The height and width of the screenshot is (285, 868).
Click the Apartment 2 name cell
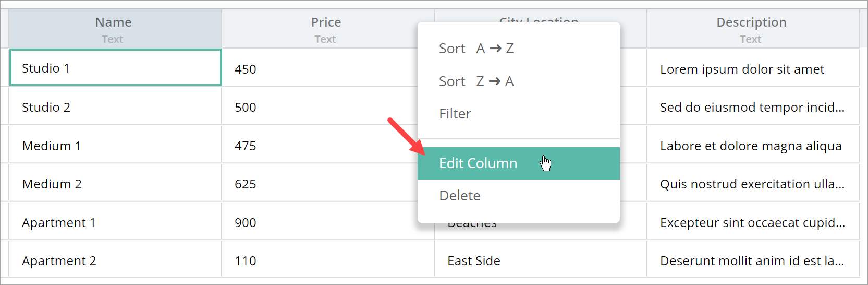point(116,260)
